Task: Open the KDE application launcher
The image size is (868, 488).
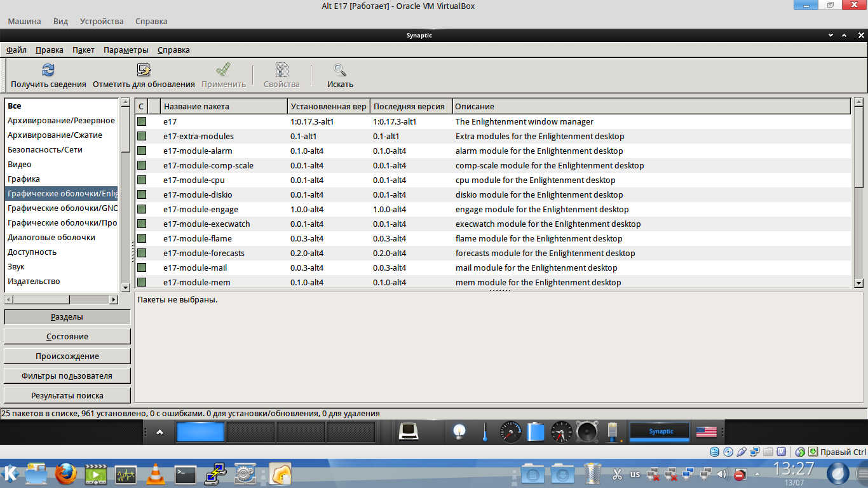Action: (11, 473)
